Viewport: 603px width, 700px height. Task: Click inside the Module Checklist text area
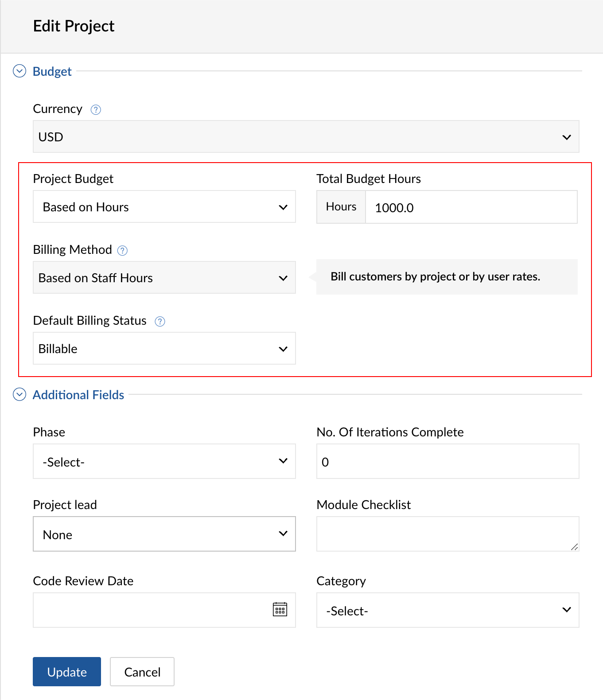[447, 534]
